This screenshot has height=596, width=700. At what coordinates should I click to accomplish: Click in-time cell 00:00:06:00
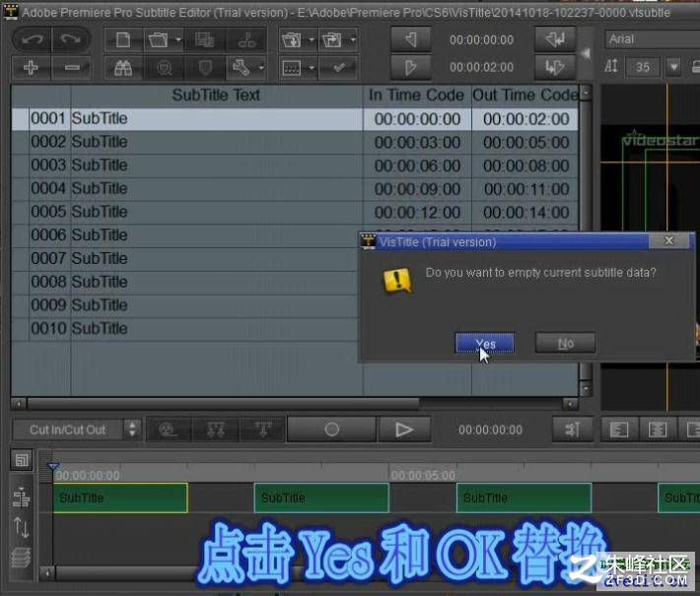(x=417, y=166)
